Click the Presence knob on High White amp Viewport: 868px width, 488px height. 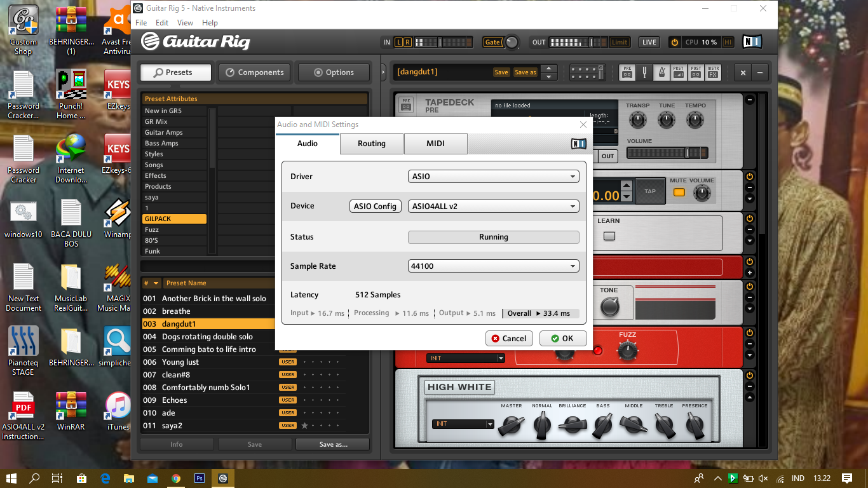(x=695, y=425)
